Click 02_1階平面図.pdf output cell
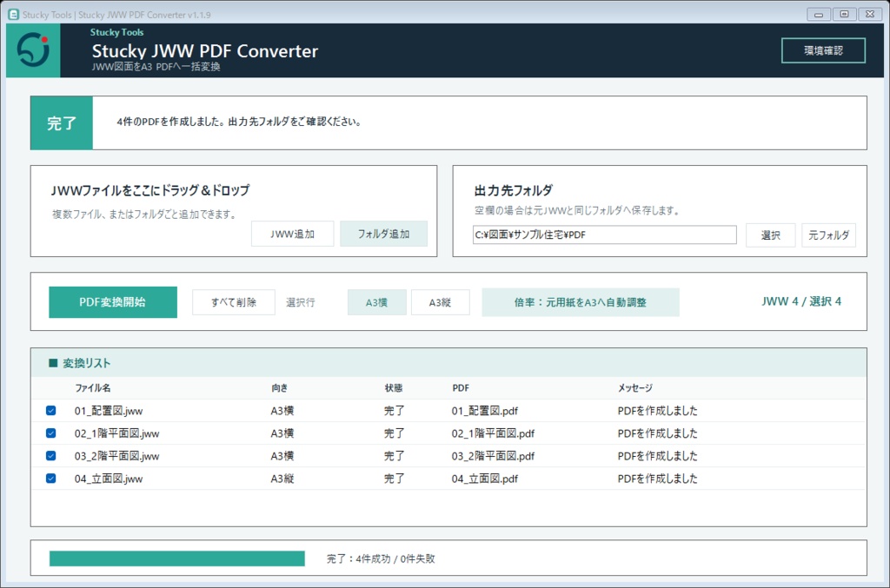Image resolution: width=890 pixels, height=588 pixels. point(494,433)
